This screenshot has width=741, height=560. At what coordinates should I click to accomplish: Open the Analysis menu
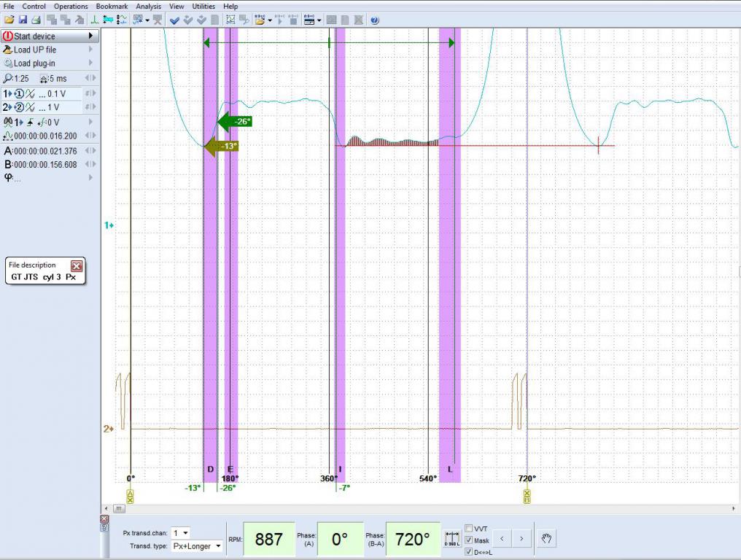148,6
